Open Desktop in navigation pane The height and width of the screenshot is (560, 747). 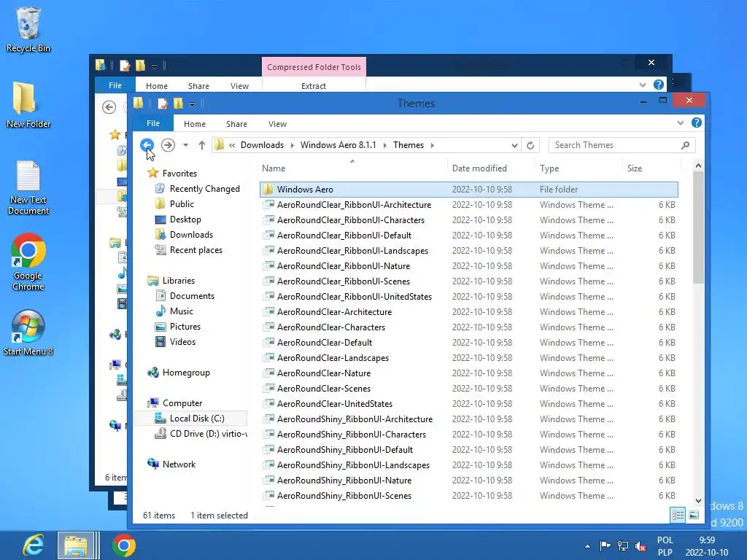point(185,219)
